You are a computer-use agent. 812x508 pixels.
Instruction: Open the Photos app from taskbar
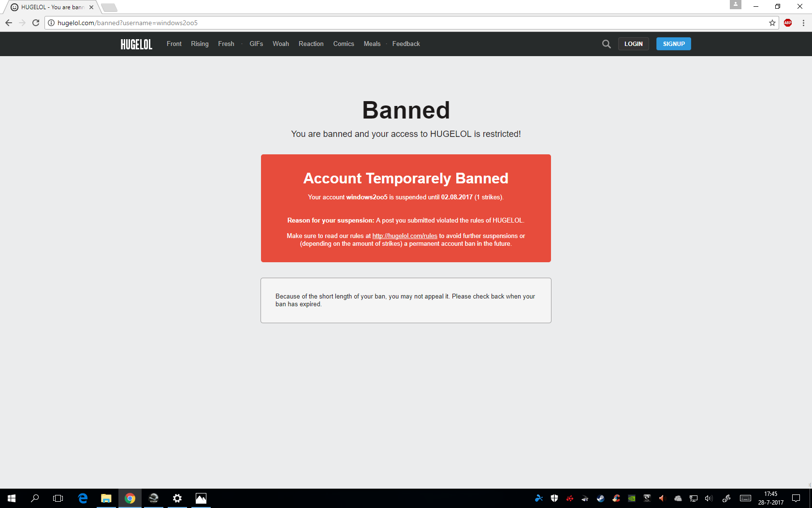click(x=201, y=498)
